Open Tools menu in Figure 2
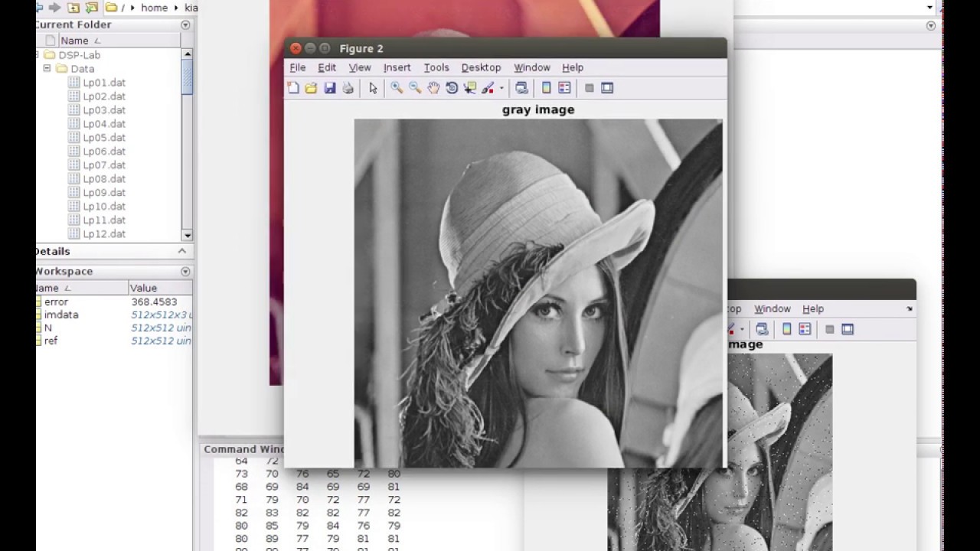Viewport: 980px width, 551px height. [x=436, y=67]
